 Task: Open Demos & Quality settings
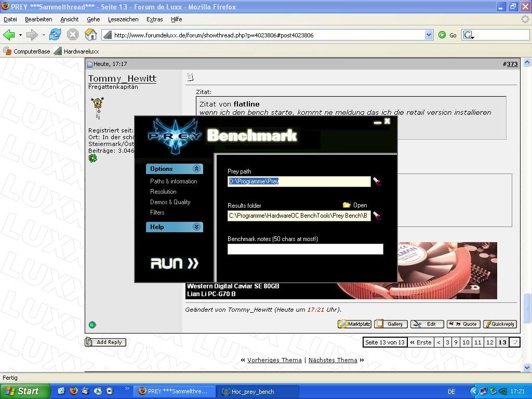click(170, 202)
